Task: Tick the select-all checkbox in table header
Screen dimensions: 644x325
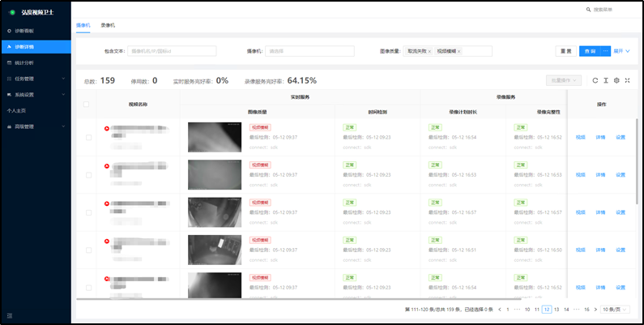Action: [x=86, y=105]
